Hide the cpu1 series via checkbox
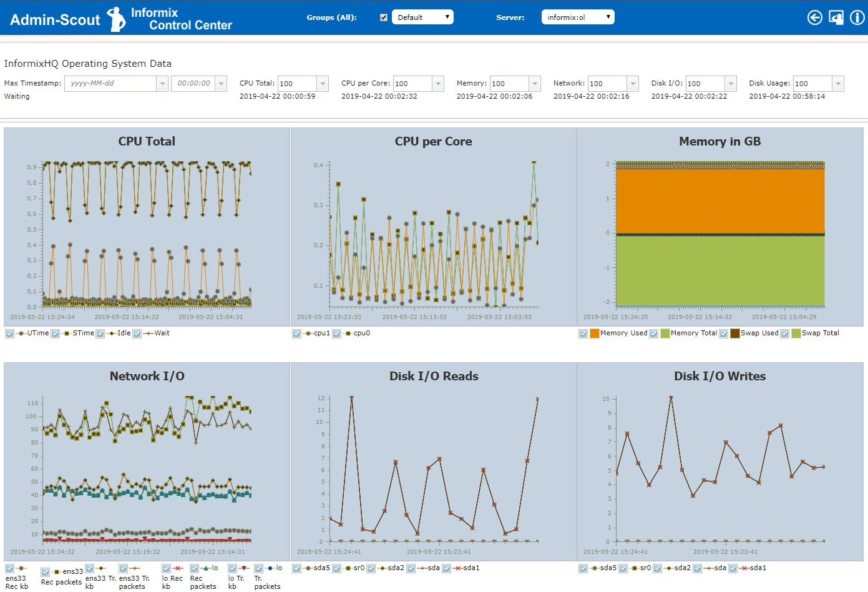 (297, 333)
